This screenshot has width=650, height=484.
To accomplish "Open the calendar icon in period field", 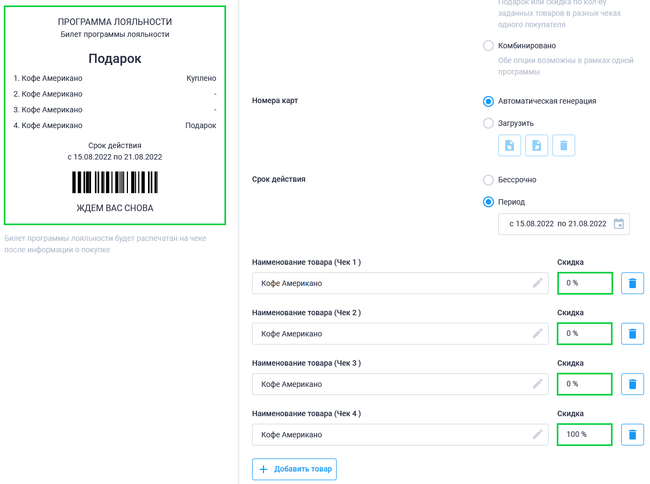I will point(618,224).
